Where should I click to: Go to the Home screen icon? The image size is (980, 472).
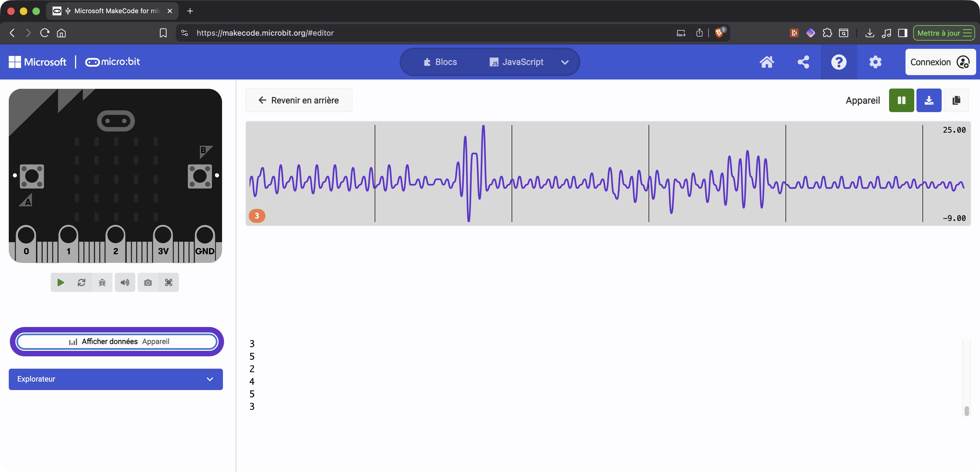point(767,62)
